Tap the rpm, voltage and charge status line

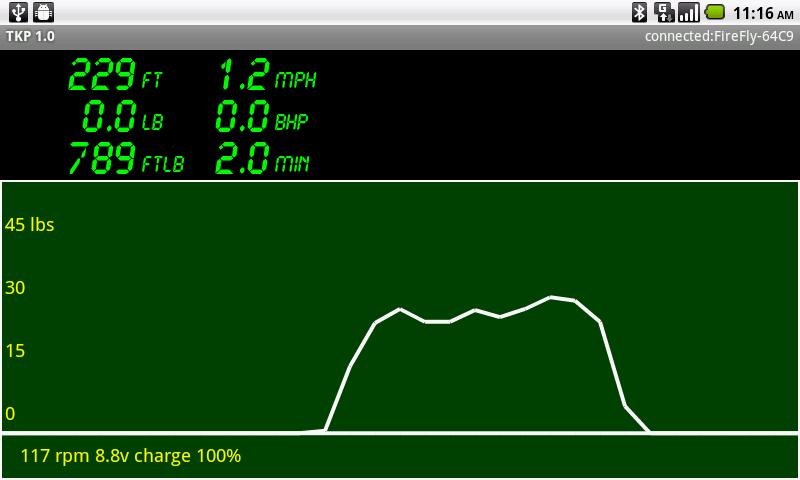coord(131,456)
